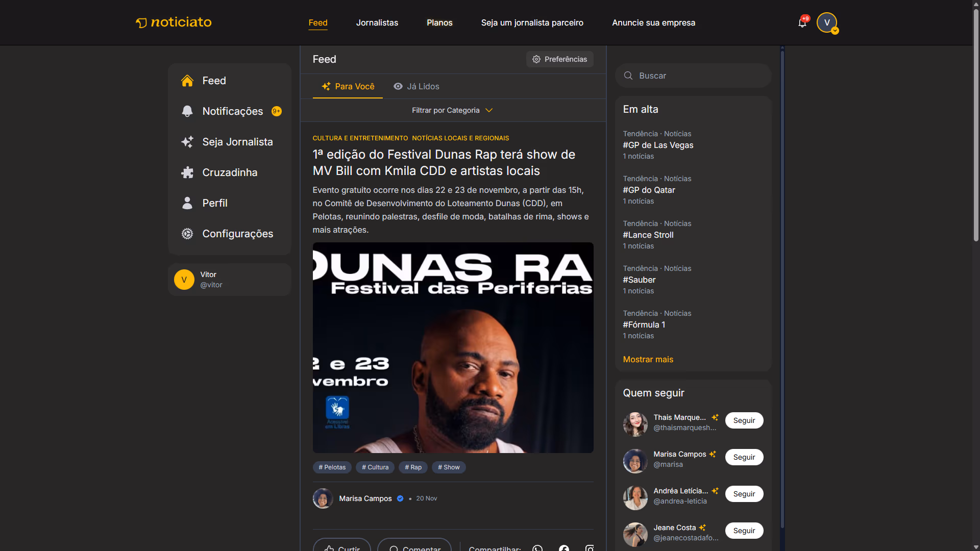Open the notifications bell icon in header

point(802,23)
